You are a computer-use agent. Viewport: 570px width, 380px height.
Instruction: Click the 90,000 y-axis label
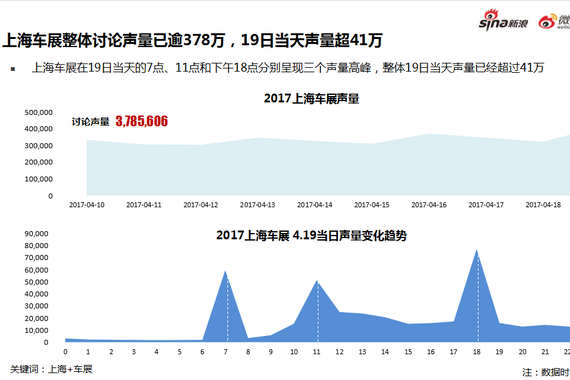coord(36,233)
